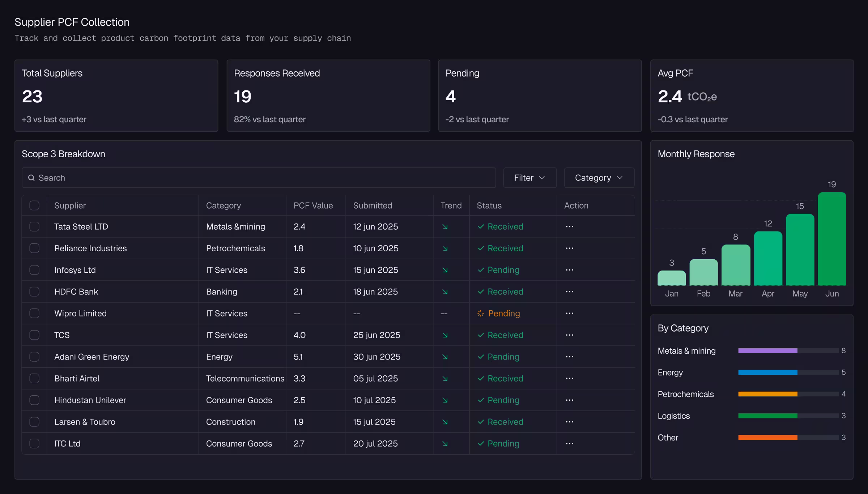Open the more options for Bharti Airtel

(x=569, y=378)
